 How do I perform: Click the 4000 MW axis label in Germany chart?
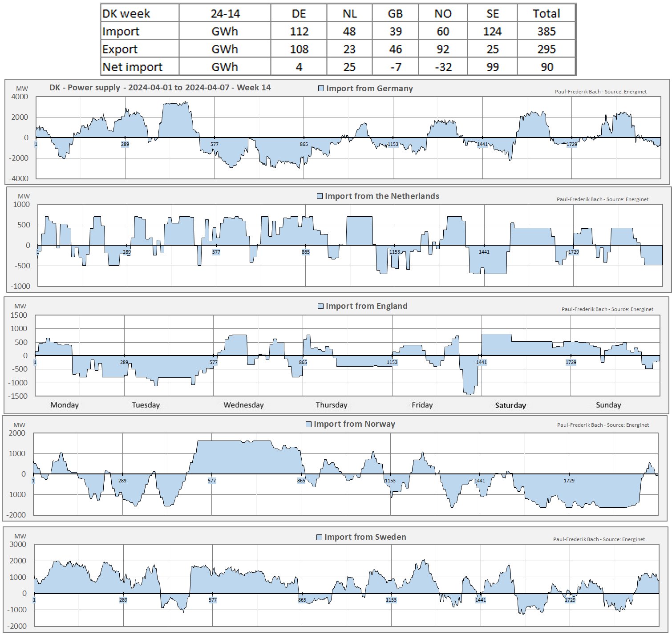pyautogui.click(x=20, y=97)
